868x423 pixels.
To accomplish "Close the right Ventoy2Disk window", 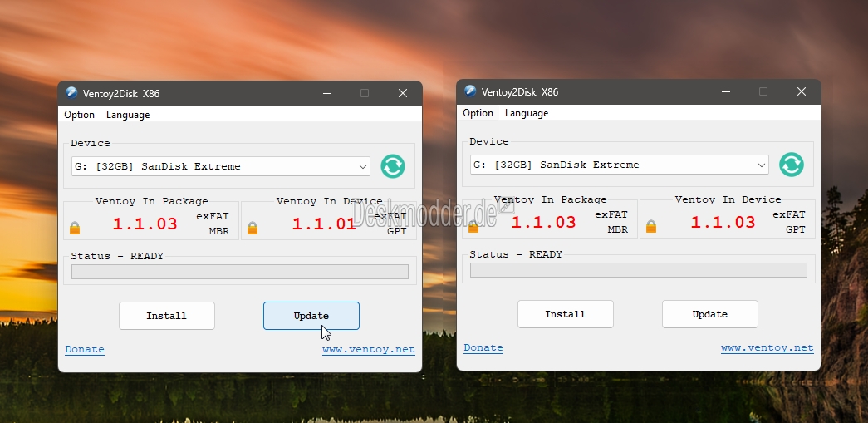I will [x=802, y=92].
